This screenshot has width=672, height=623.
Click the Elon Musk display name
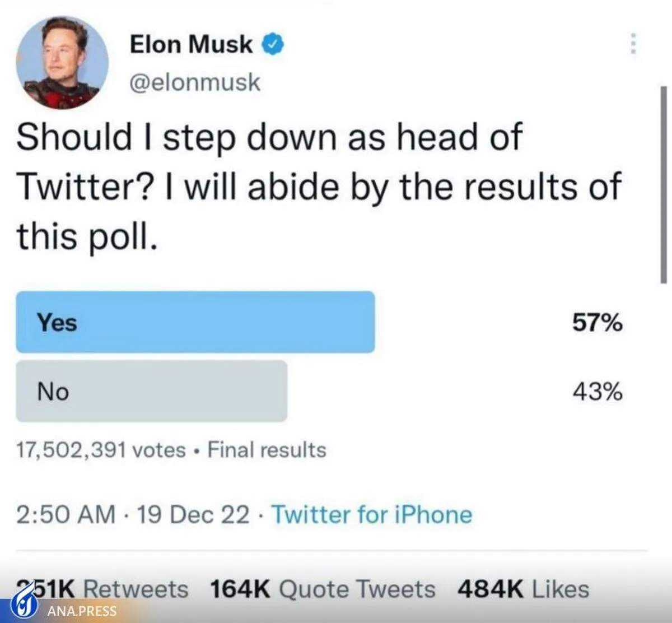point(191,44)
